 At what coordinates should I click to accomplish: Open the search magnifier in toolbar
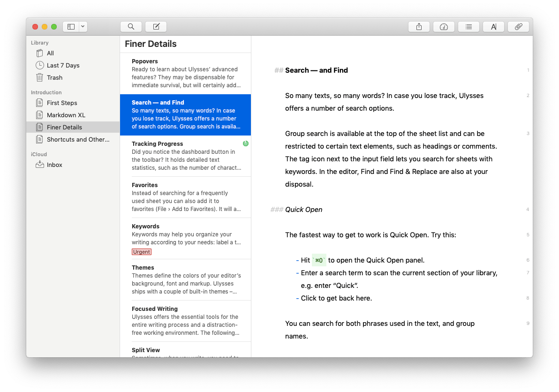pos(131,27)
